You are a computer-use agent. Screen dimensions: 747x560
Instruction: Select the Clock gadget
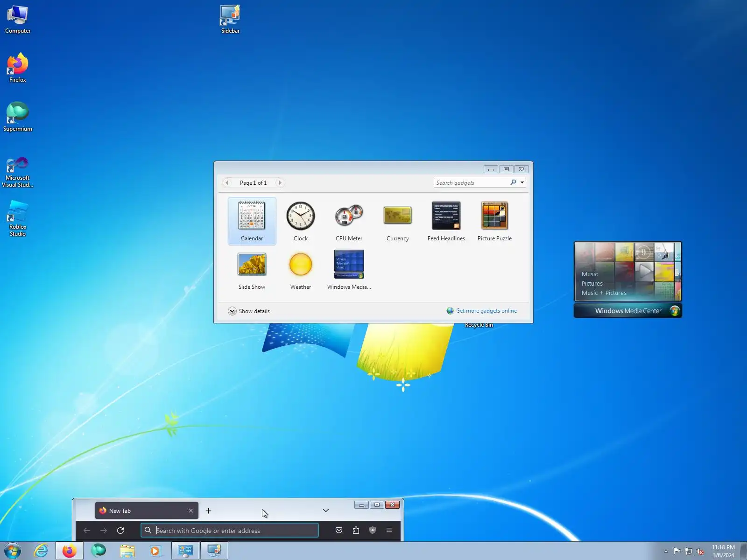(x=301, y=221)
